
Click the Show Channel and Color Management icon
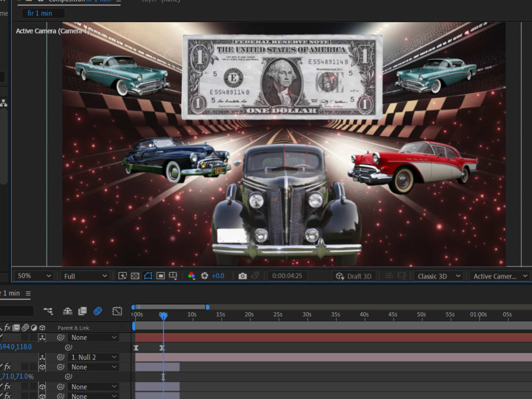pyautogui.click(x=192, y=276)
